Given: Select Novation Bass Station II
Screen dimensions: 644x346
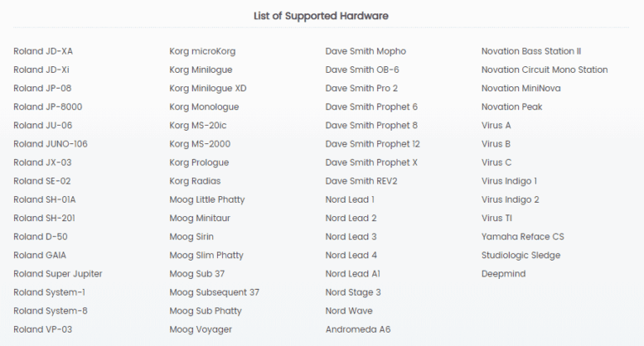Looking at the screenshot, I should tap(531, 51).
